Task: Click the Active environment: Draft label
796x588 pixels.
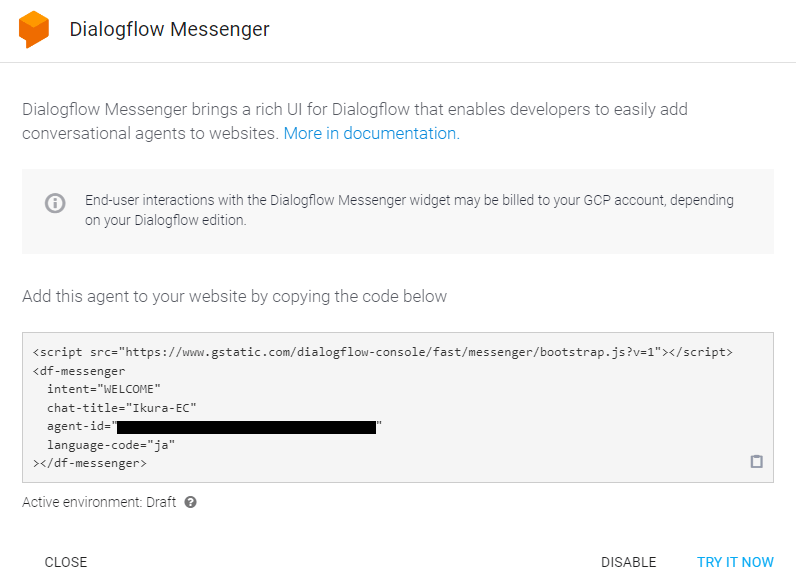Action: click(x=99, y=502)
